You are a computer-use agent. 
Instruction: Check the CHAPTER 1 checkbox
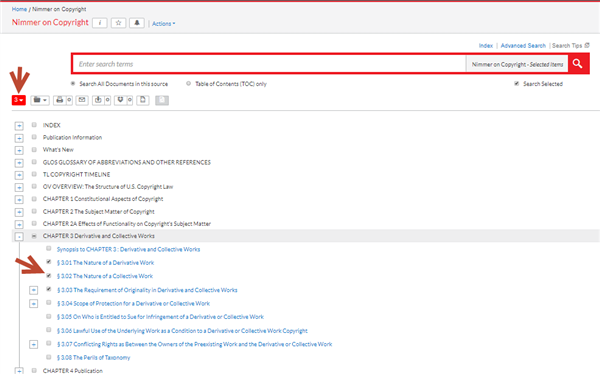(34, 199)
